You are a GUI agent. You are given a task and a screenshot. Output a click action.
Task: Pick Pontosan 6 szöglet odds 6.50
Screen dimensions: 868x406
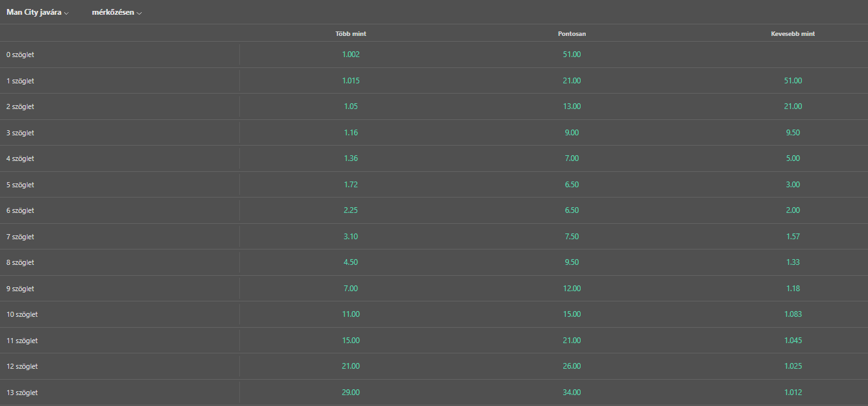(572, 210)
